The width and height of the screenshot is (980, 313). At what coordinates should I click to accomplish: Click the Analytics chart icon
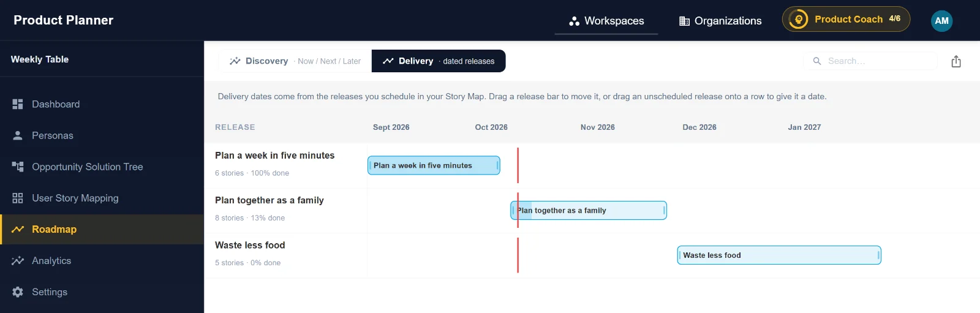click(18, 260)
